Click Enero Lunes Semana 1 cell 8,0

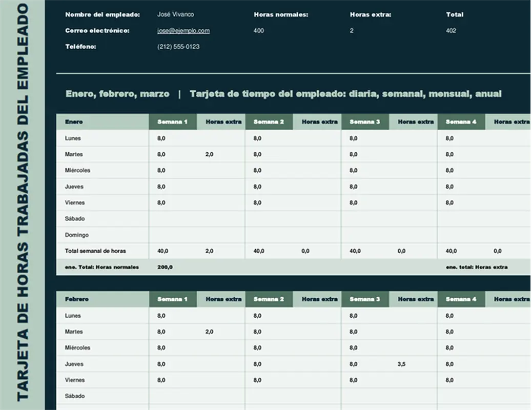161,138
